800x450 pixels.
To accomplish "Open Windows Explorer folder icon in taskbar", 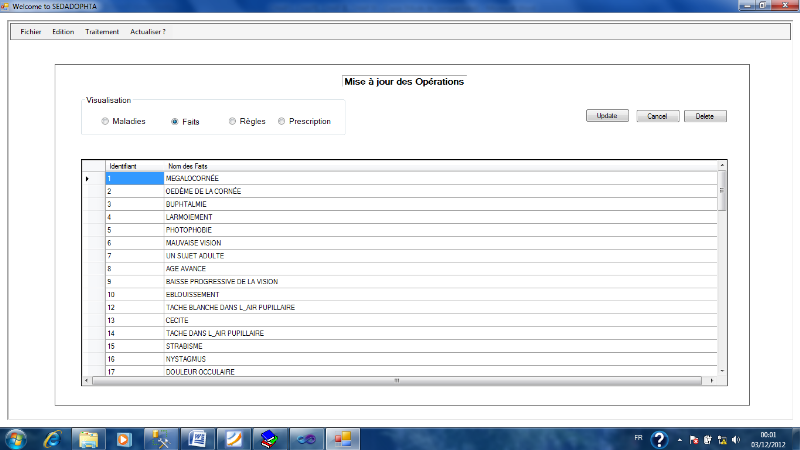I will coord(88,439).
